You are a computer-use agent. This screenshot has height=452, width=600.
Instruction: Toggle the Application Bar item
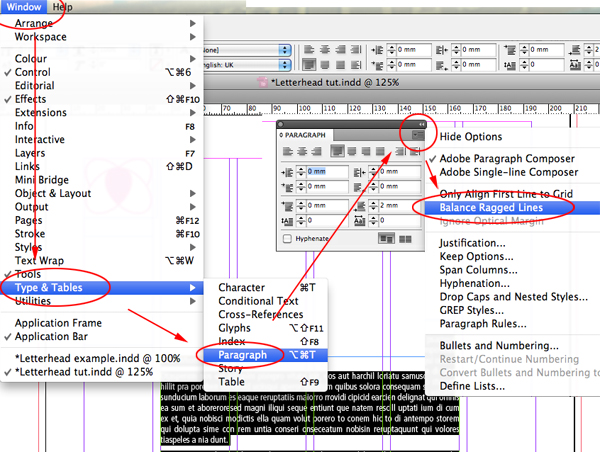click(x=102, y=336)
